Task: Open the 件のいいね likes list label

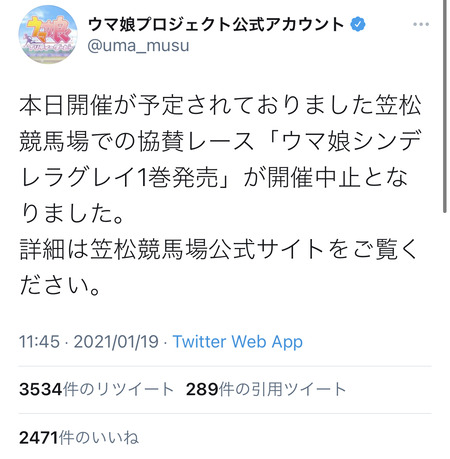Action: pos(99,438)
